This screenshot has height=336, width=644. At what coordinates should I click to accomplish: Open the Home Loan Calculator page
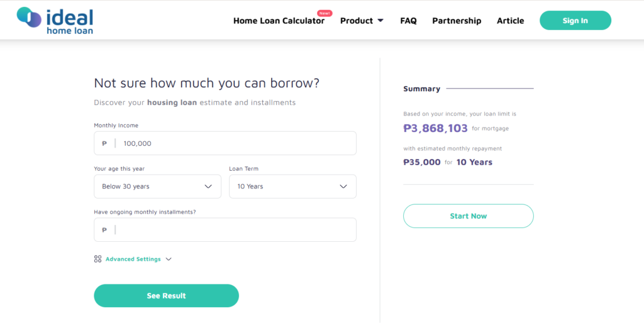pos(279,21)
